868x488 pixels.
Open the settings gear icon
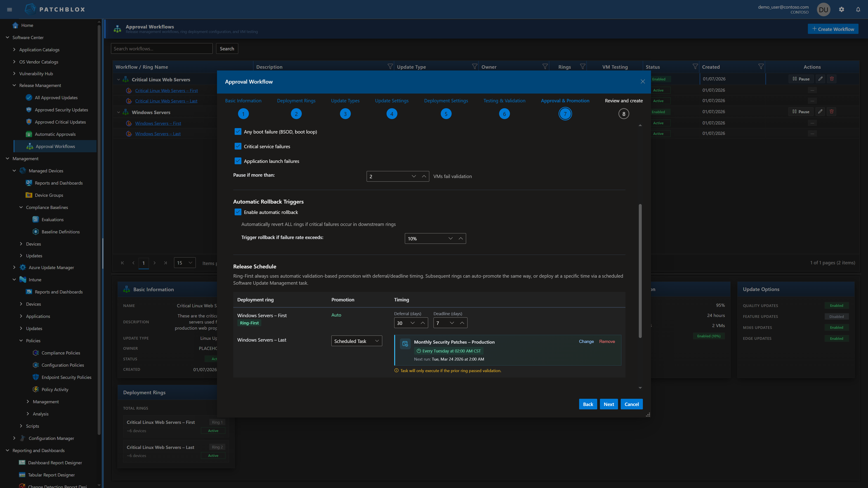coord(841,9)
